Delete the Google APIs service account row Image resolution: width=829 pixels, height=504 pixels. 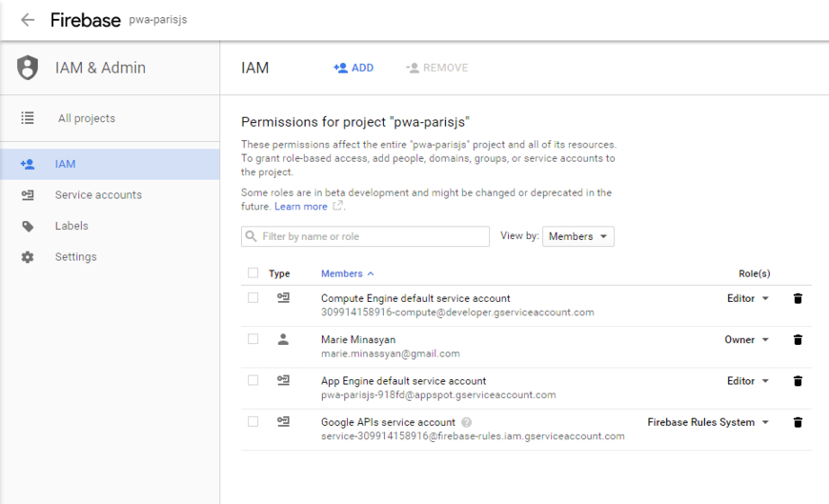pyautogui.click(x=798, y=422)
